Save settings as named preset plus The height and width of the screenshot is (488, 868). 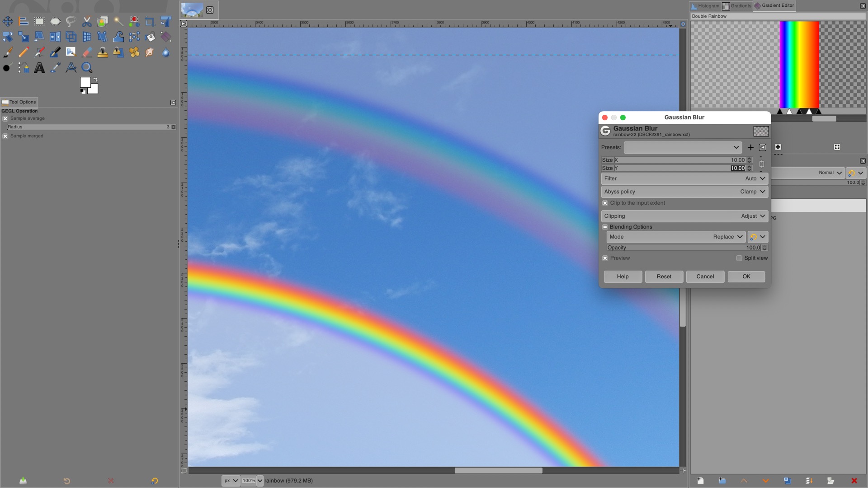750,147
